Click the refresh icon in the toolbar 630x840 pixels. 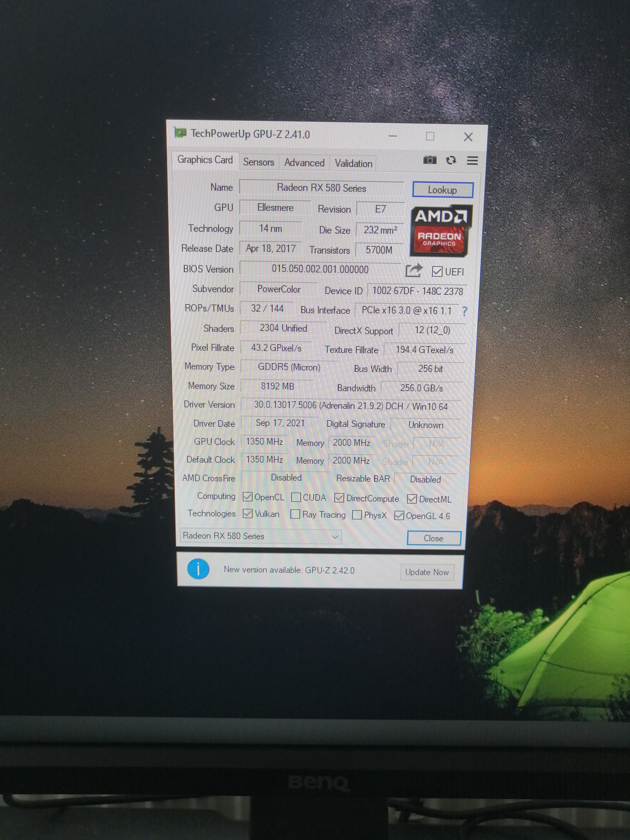pyautogui.click(x=451, y=160)
